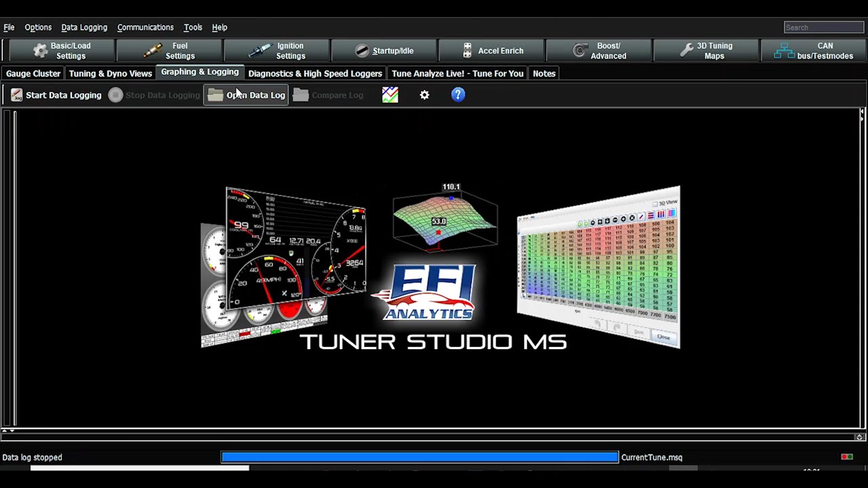
Task: Click the 3D surface map image
Action: pos(445,218)
